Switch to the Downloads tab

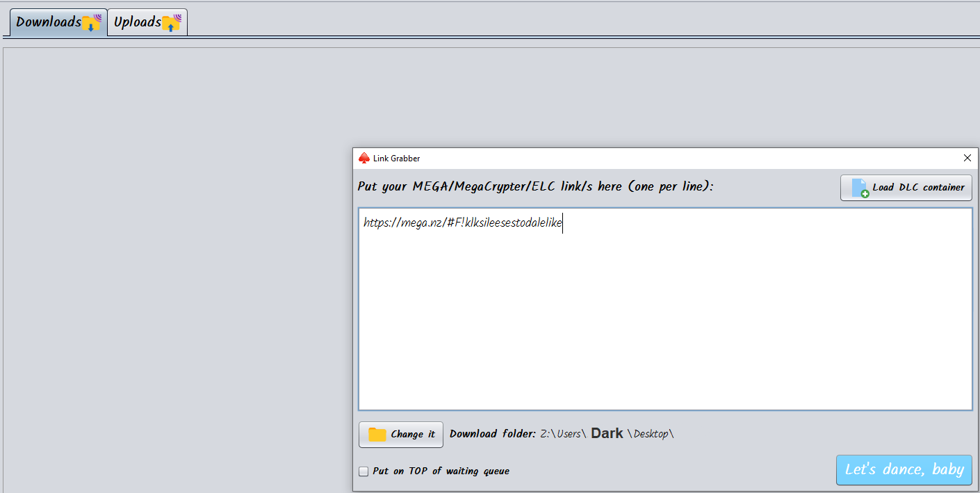[58, 22]
